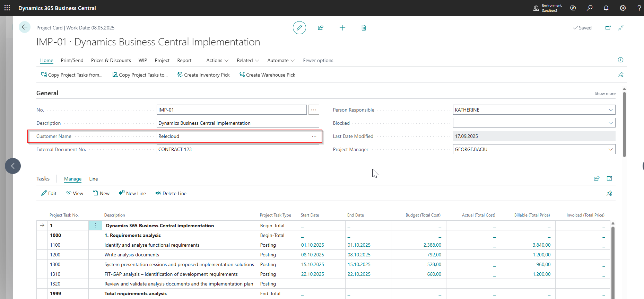
Task: Toggle edit mode with the pencil icon
Action: (x=299, y=28)
